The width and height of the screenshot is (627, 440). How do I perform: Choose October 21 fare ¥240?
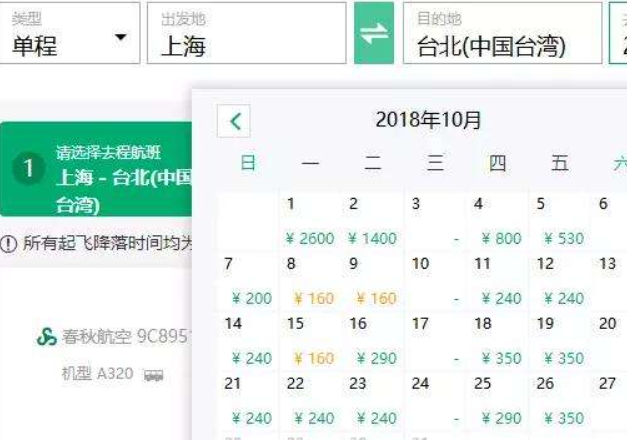248,402
